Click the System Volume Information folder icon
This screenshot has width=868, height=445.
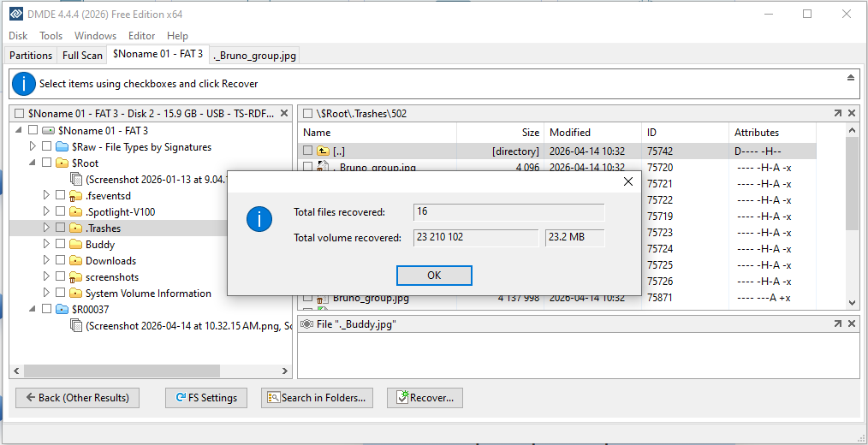coord(76,293)
